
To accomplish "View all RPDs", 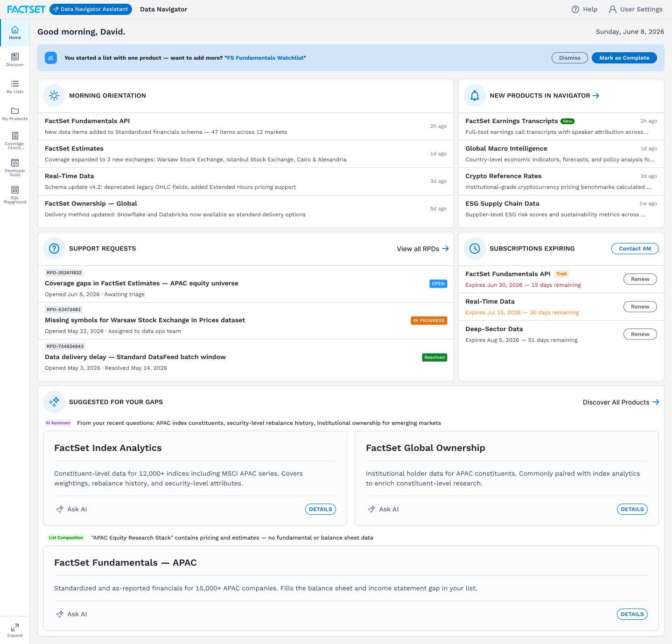I will pyautogui.click(x=423, y=249).
